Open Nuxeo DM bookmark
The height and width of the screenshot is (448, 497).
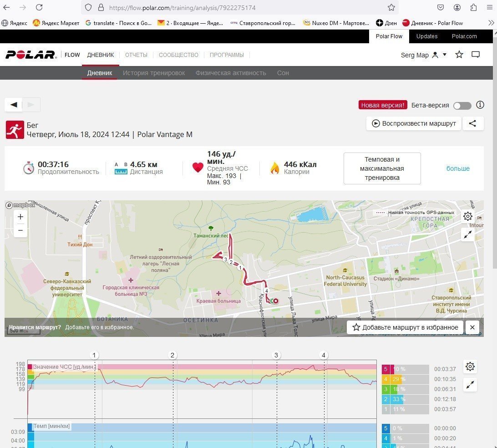(x=336, y=23)
